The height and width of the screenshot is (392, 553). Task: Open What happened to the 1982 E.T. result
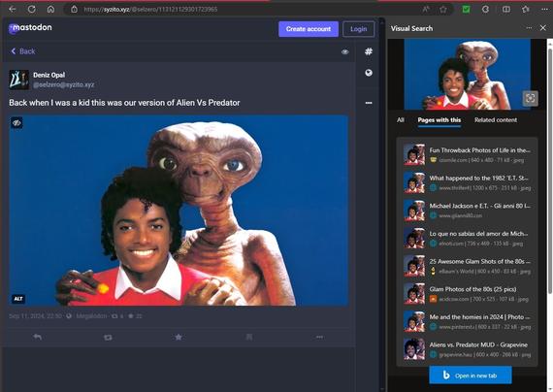tap(467, 182)
